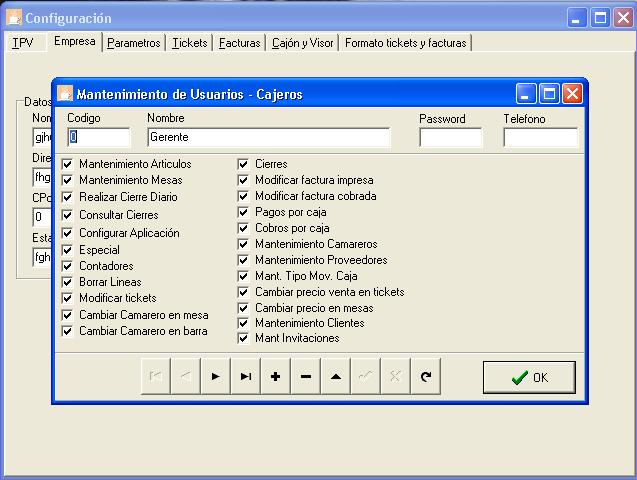Image resolution: width=637 pixels, height=480 pixels.
Task: Switch to the Tickets tab
Action: pyautogui.click(x=189, y=43)
